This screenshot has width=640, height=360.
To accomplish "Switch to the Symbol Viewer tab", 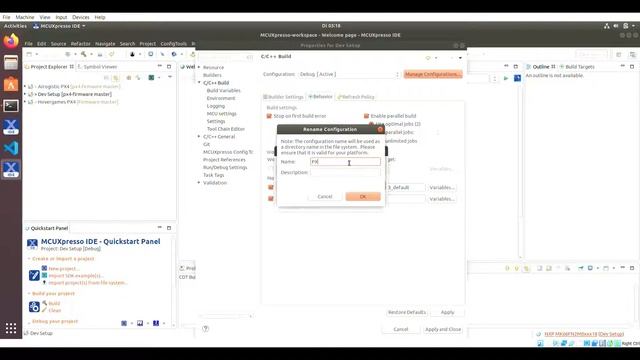I will 98,67.
